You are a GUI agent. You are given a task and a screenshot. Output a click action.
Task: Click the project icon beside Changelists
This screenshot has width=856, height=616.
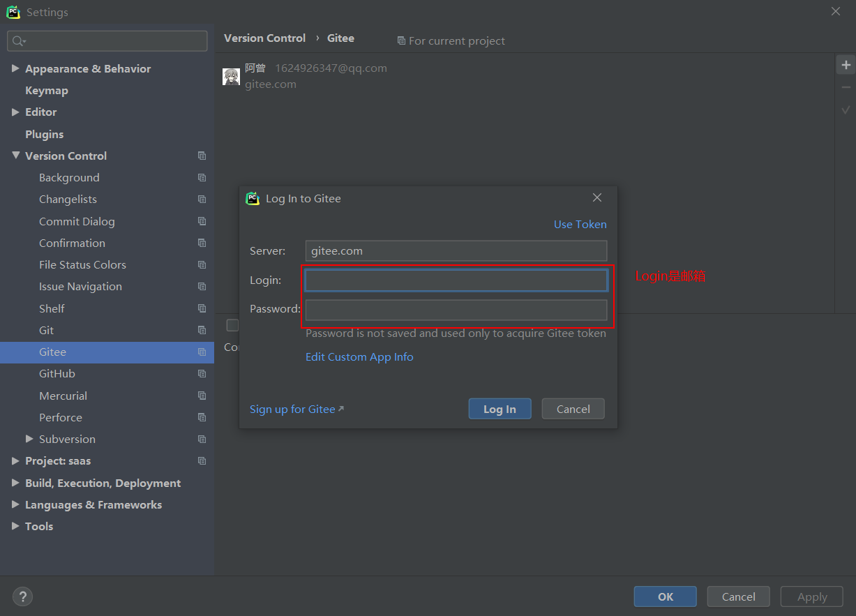(202, 200)
